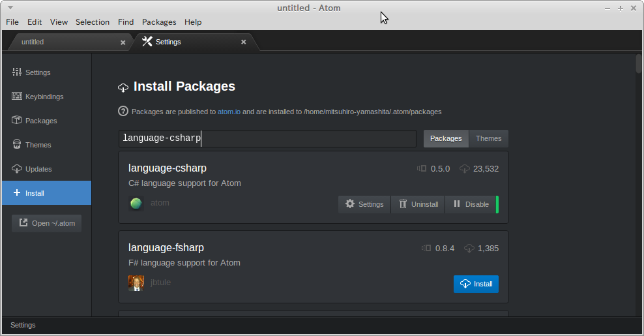Click the F# language support description
Image resolution: width=644 pixels, height=336 pixels.
pos(184,263)
